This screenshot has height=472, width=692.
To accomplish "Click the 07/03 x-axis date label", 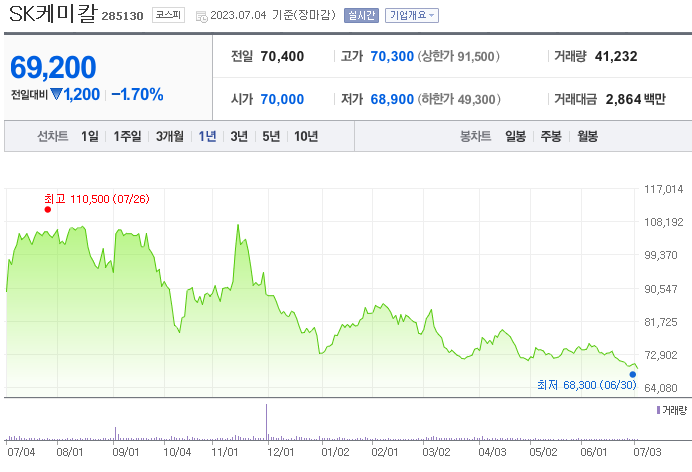I will tap(647, 452).
